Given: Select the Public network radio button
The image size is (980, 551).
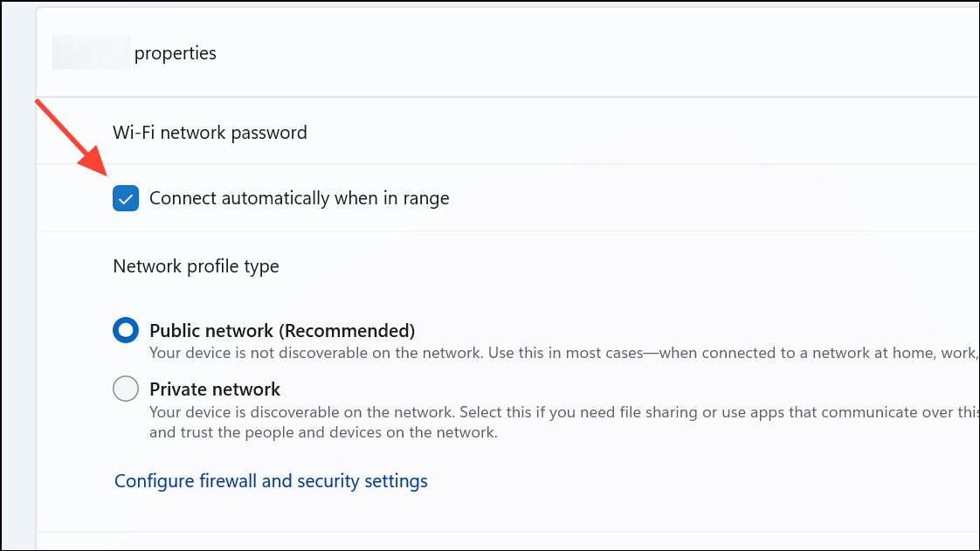Looking at the screenshot, I should click(126, 331).
